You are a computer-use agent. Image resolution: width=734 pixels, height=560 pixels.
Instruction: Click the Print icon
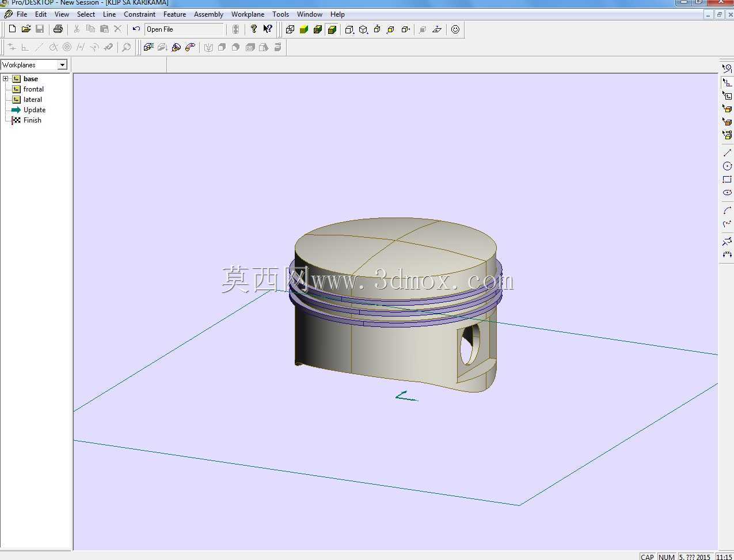(x=58, y=29)
